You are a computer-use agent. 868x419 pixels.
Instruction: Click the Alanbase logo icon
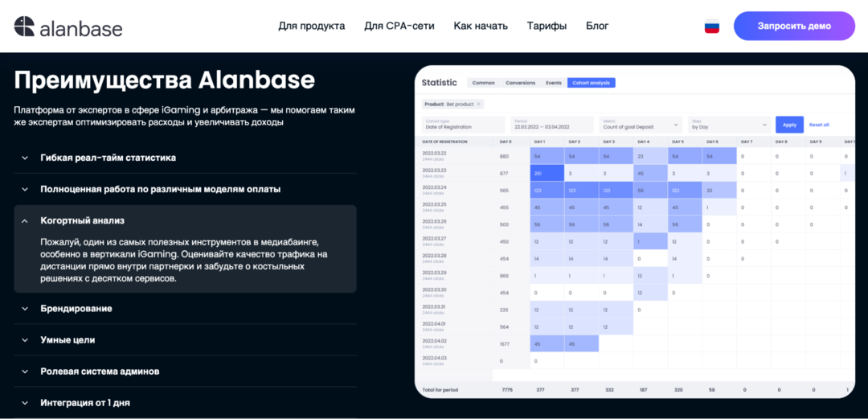pyautogui.click(x=25, y=27)
